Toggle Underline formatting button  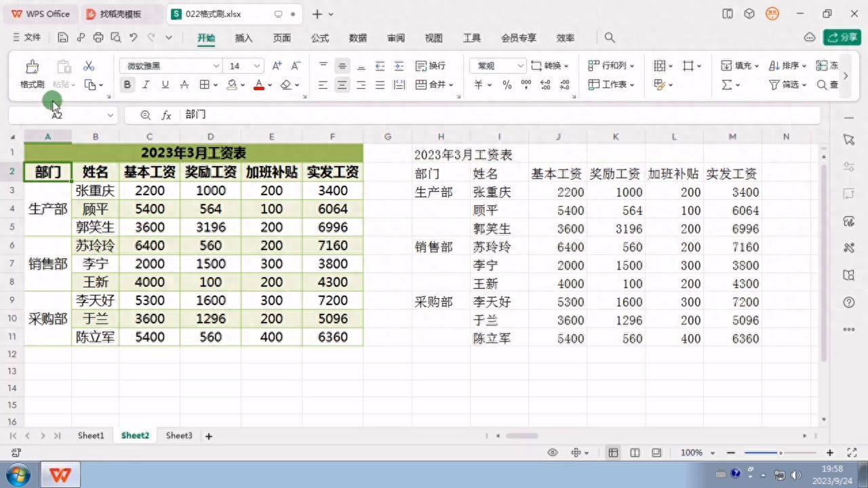click(x=165, y=85)
